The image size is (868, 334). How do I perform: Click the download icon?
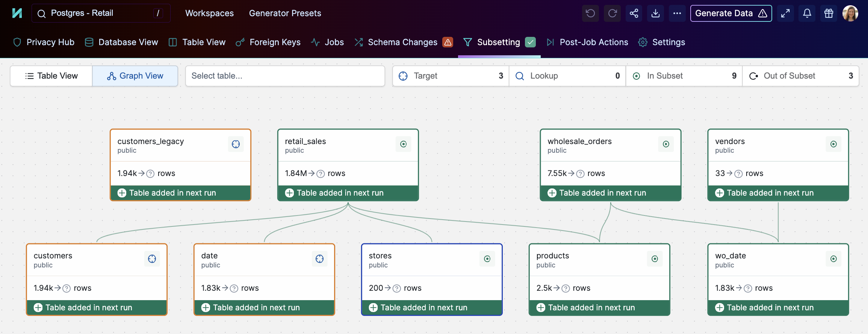click(655, 14)
